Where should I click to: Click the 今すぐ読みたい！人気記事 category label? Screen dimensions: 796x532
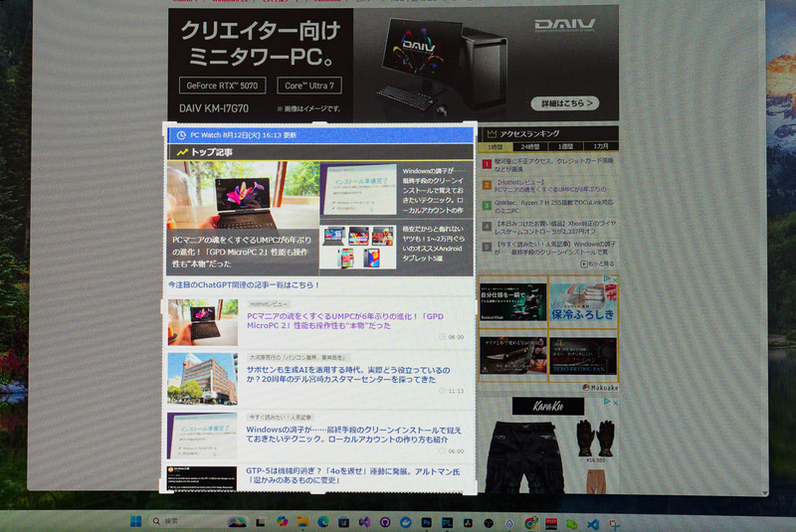pos(281,417)
